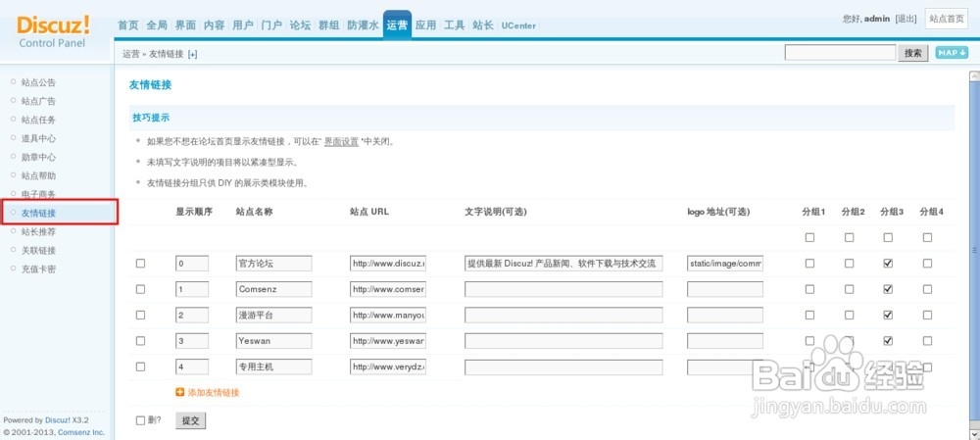Toggle the 分组1 header select-all checkbox
The width and height of the screenshot is (980, 440).
click(810, 237)
